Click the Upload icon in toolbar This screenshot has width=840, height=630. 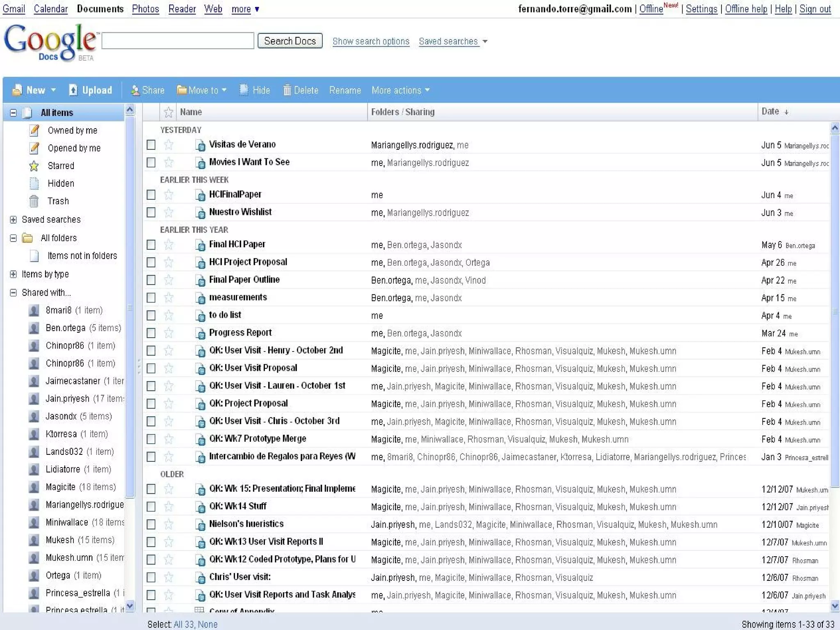pyautogui.click(x=73, y=90)
